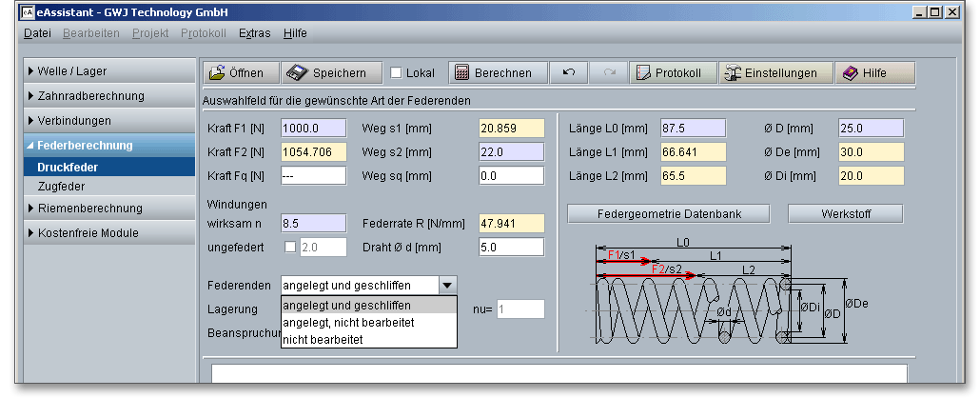Choose 'nicht bearbeitet' from the list
Viewport: 980px width, 398px height.
[x=323, y=339]
